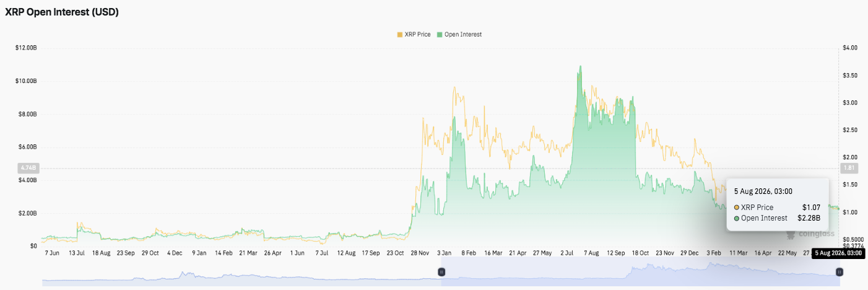Click the "27 May" x-axis date label
Screen dimensions: 868x290
click(542, 253)
